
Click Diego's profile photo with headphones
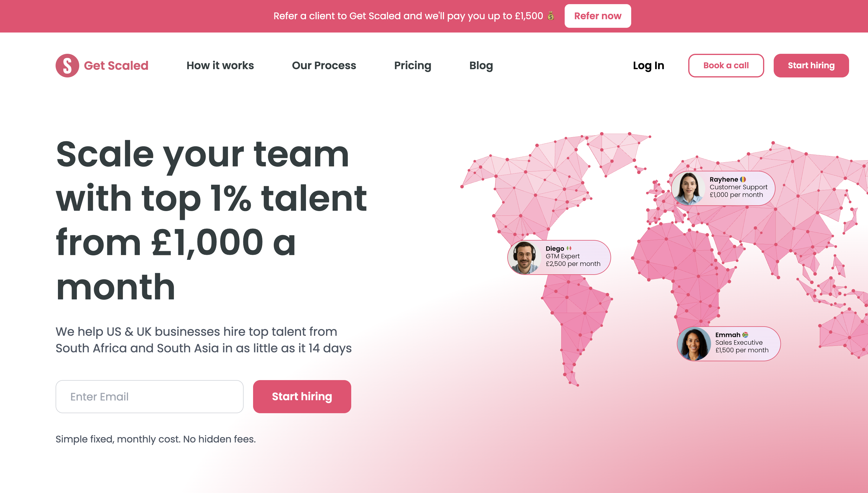tap(524, 257)
